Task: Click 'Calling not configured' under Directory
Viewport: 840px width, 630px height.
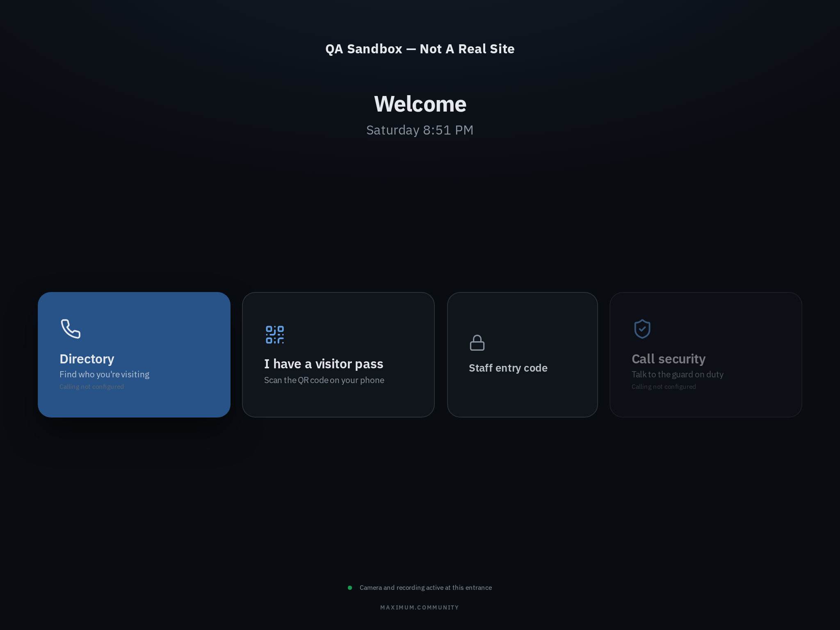Action: (91, 387)
